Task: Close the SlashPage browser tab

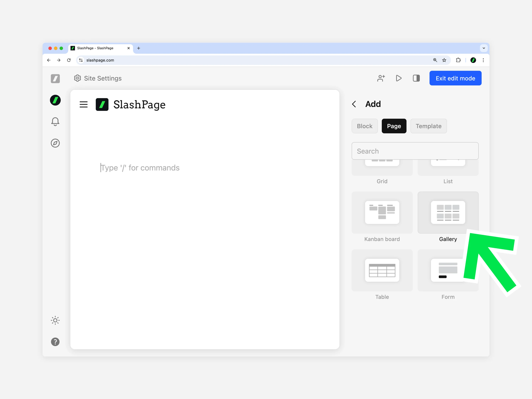Action: click(128, 48)
